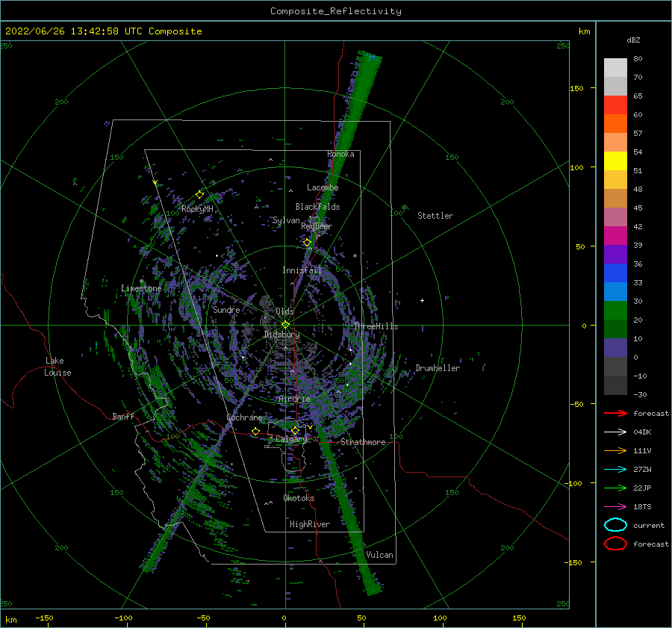Click the Didsbury city label

click(281, 335)
